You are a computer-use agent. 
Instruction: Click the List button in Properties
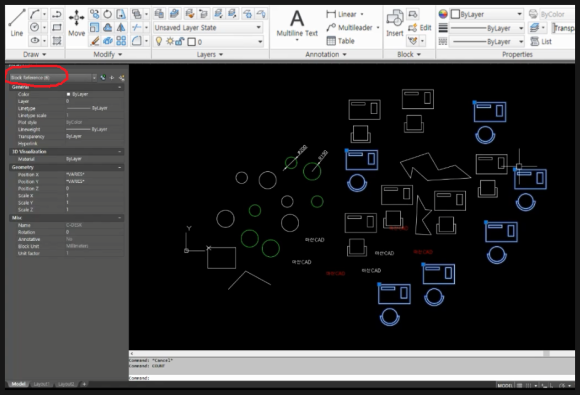point(541,41)
